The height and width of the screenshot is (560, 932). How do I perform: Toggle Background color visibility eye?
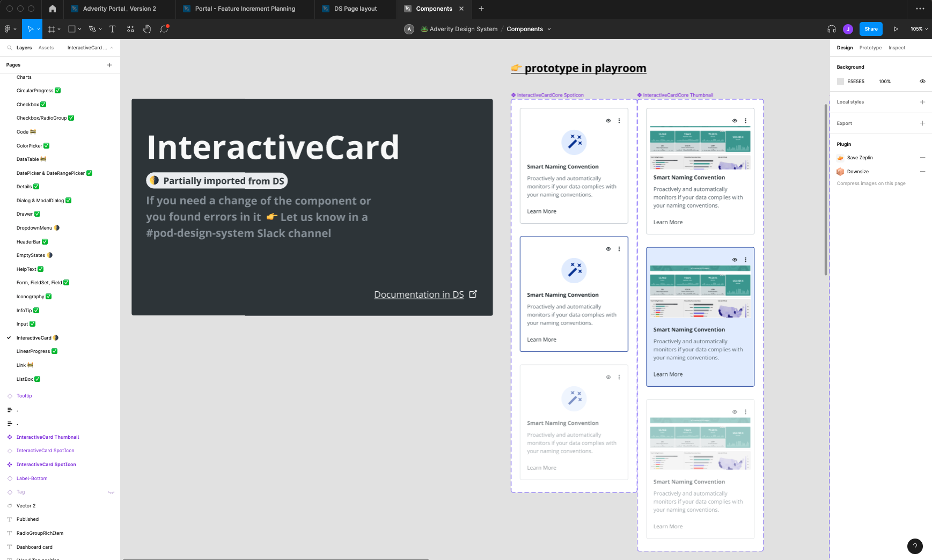coord(922,82)
